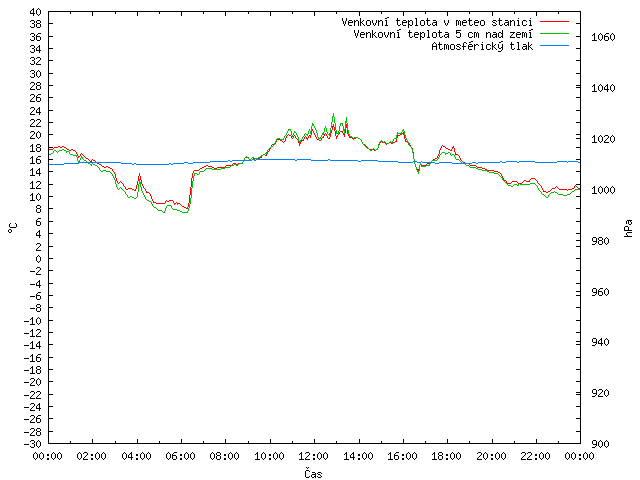Click the 960 pressure axis label
The height and width of the screenshot is (480, 640).
600,292
